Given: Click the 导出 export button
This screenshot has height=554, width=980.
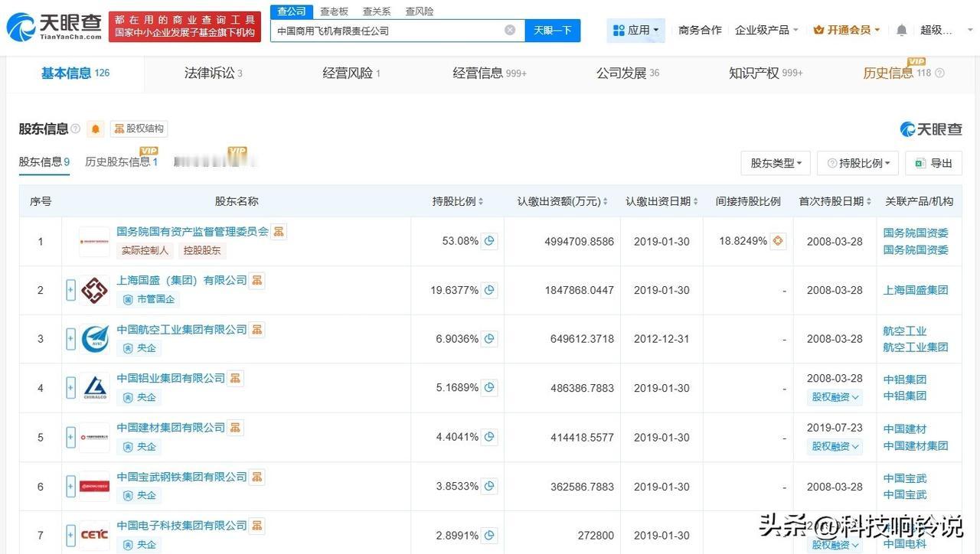Looking at the screenshot, I should 933,163.
